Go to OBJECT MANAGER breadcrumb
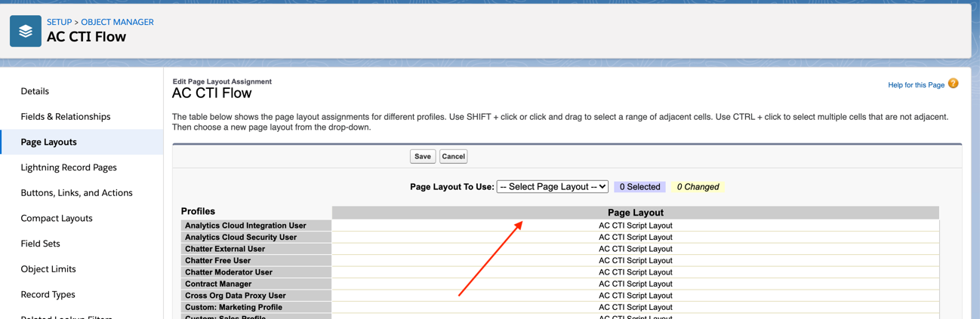 [x=117, y=22]
